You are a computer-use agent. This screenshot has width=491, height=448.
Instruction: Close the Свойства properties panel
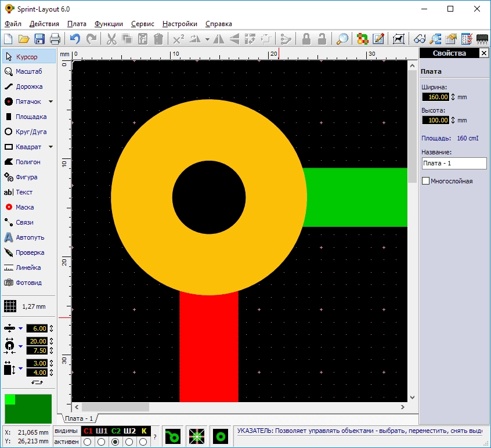(x=484, y=53)
